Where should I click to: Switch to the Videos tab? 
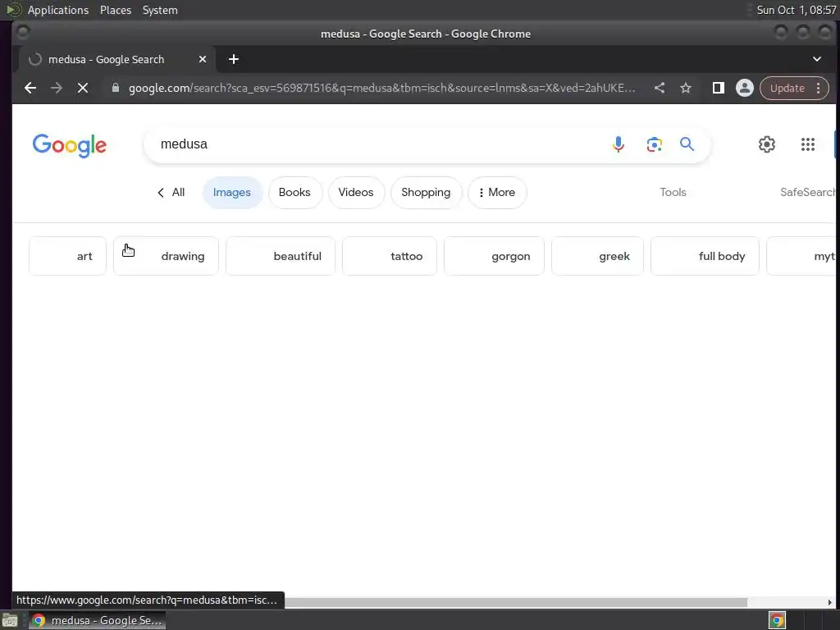pyautogui.click(x=356, y=192)
